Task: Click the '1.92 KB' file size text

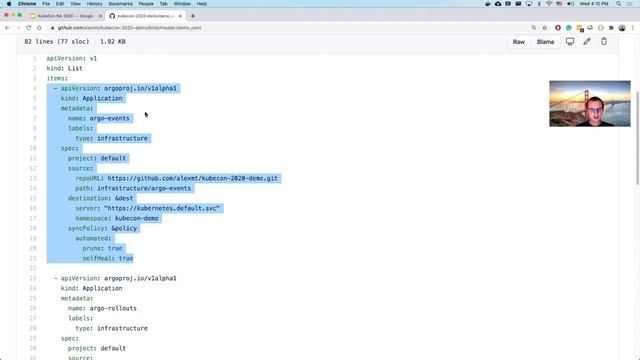Action: pos(113,42)
